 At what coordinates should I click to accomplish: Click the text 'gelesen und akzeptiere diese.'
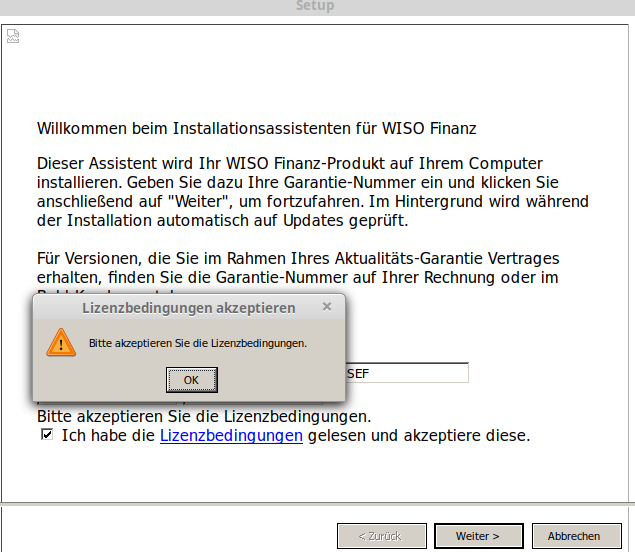click(419, 436)
